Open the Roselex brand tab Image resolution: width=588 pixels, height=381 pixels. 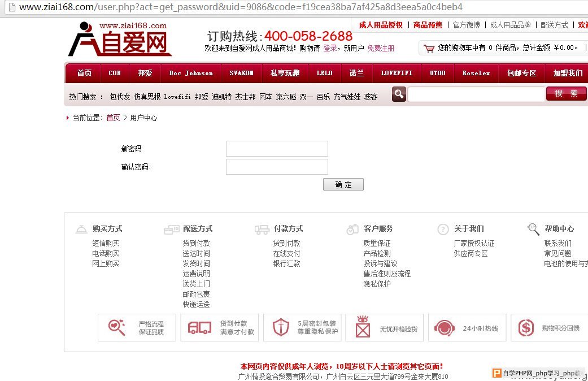tap(476, 73)
